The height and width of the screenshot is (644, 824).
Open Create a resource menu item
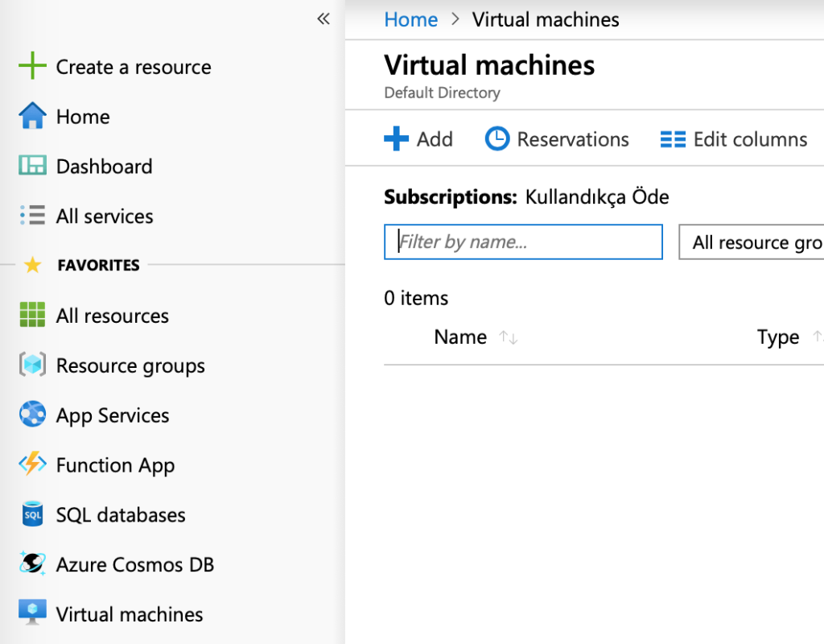point(134,67)
